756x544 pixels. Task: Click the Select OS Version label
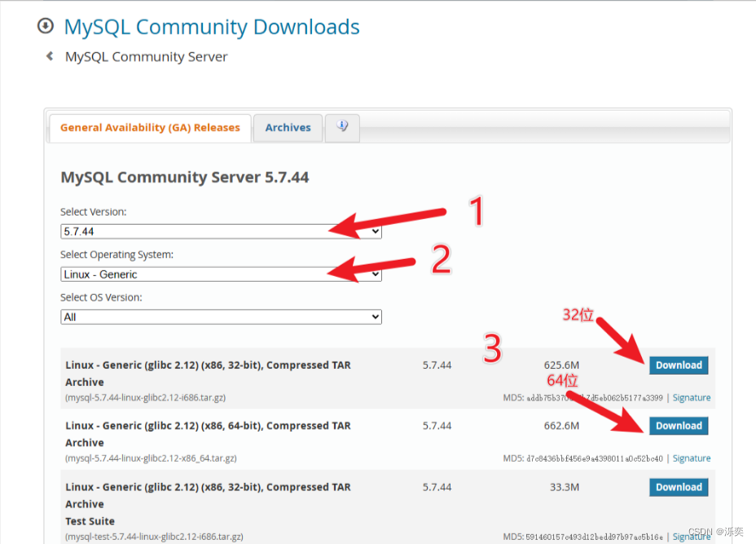pos(101,297)
